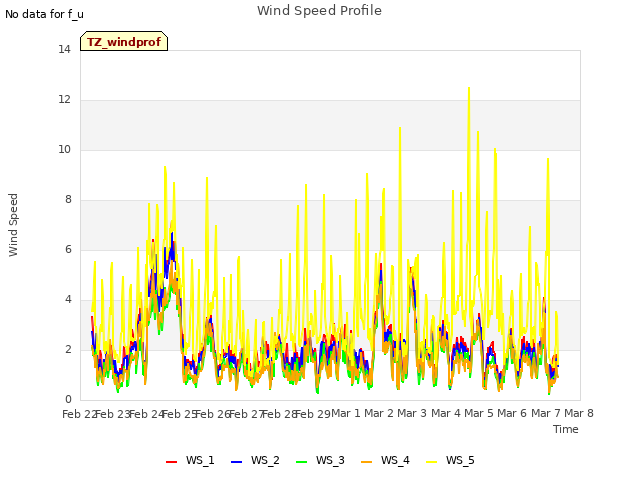Click the y-axis value 2
The width and height of the screenshot is (640, 480).
pyautogui.click(x=68, y=349)
